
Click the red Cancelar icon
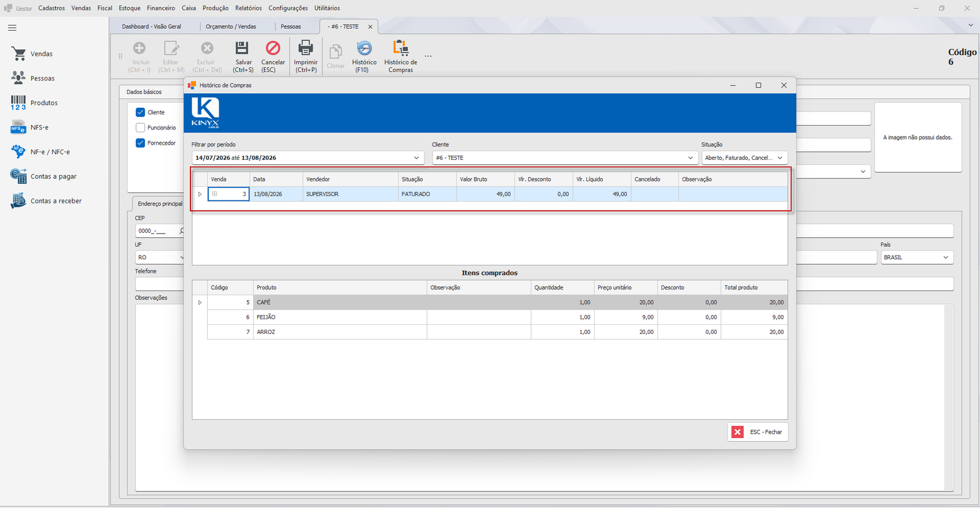click(x=273, y=48)
